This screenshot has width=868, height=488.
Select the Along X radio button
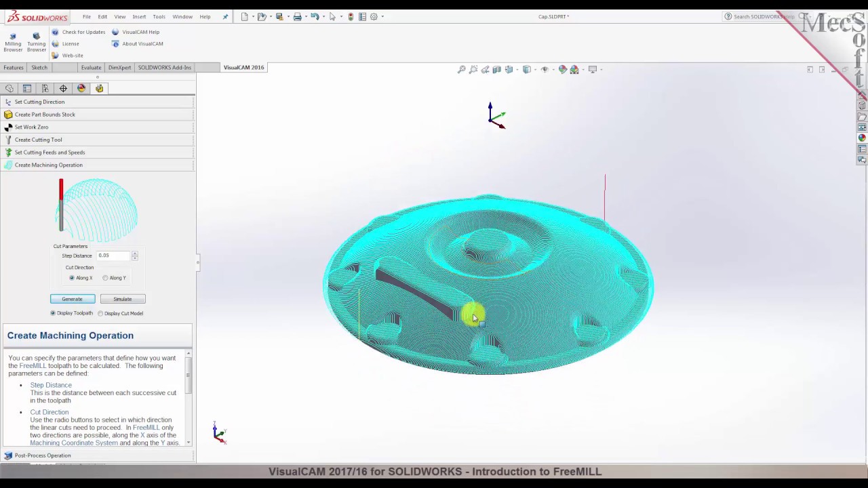click(72, 278)
